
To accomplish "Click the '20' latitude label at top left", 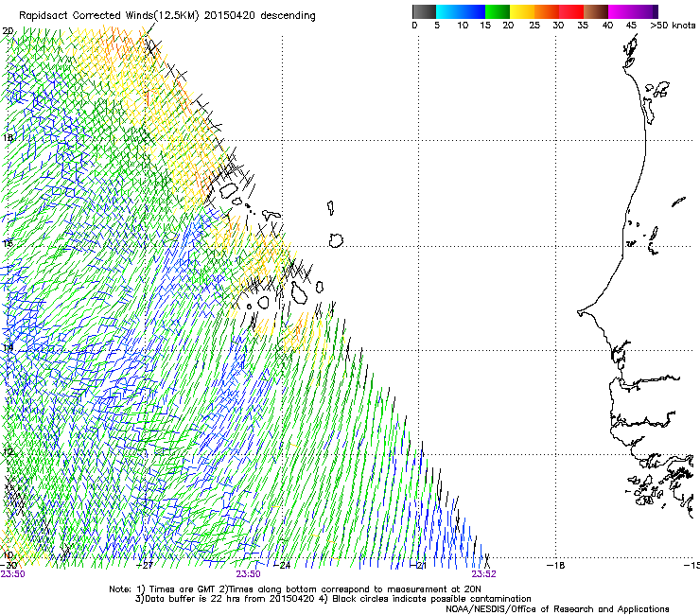I will click(8, 31).
